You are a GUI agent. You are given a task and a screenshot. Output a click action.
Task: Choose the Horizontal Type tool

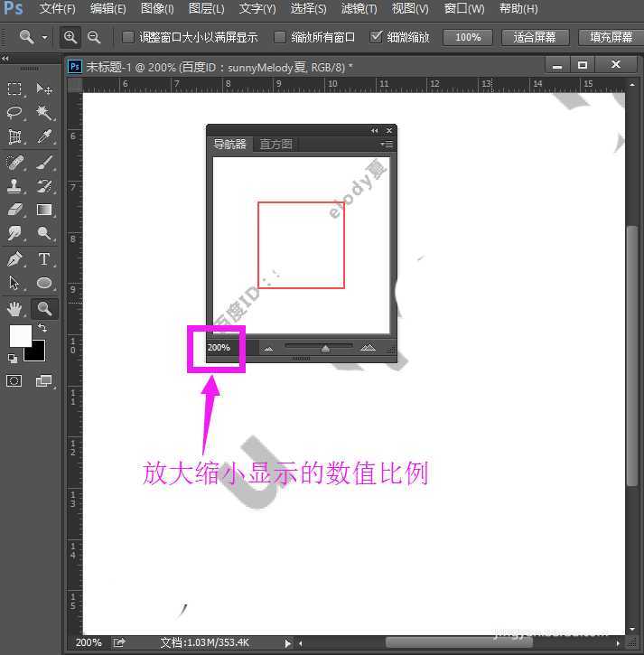coord(43,259)
